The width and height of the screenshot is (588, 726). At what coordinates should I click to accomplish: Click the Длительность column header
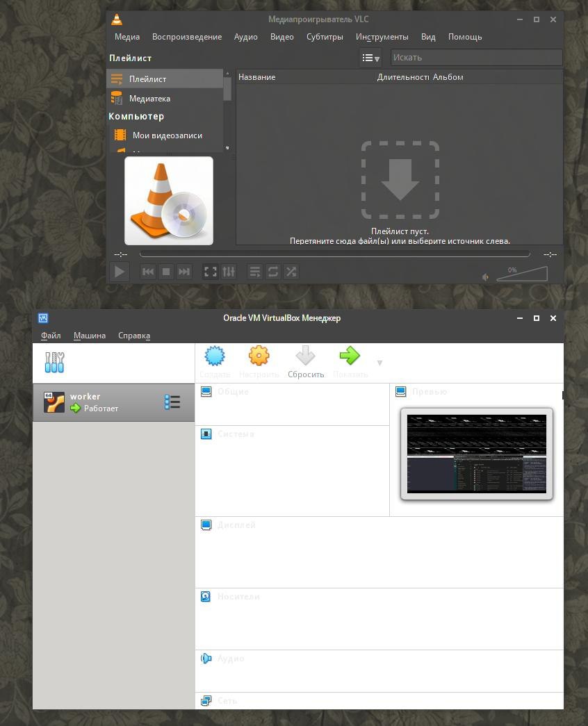(x=402, y=77)
